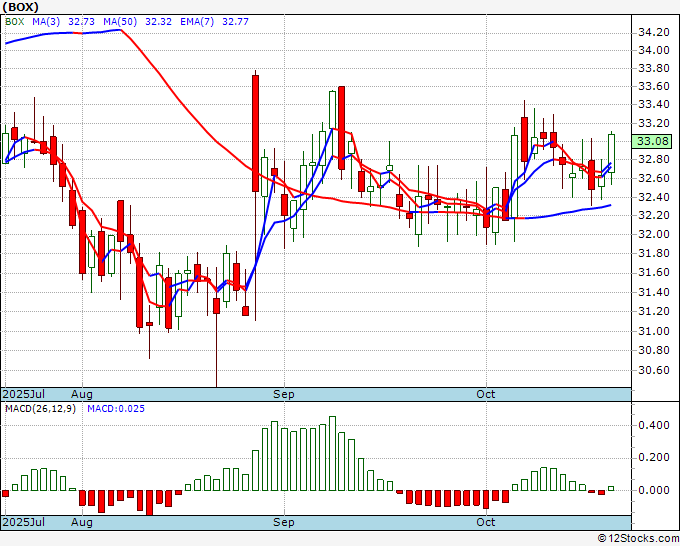This screenshot has height=546, width=680.
Task: Click the tallest green MACD histogram bar
Action: click(x=333, y=453)
